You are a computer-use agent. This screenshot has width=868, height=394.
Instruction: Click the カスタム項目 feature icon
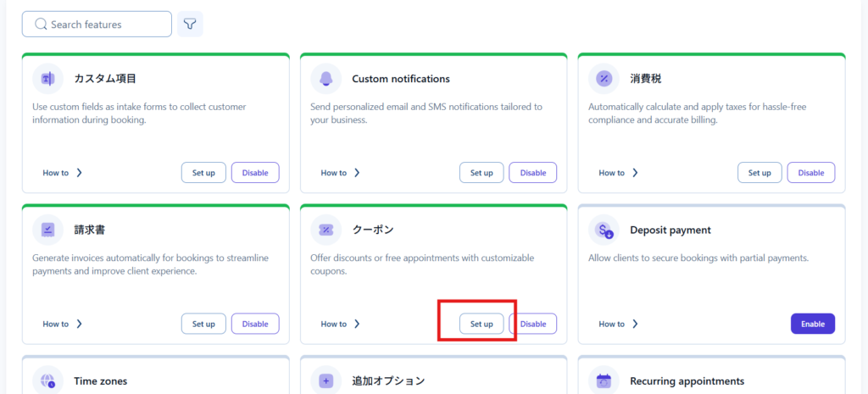point(47,79)
